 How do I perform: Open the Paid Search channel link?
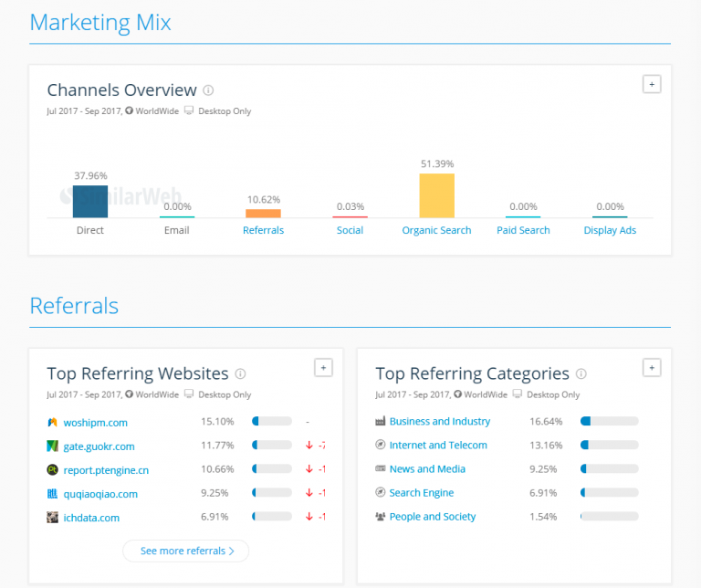pos(523,231)
